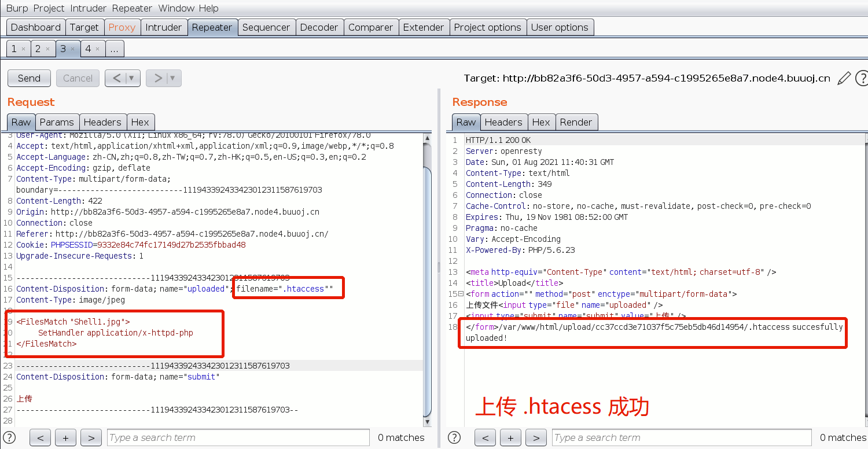Switch to the Proxy tab
Image resolution: width=868 pixels, height=449 pixels.
[x=122, y=27]
